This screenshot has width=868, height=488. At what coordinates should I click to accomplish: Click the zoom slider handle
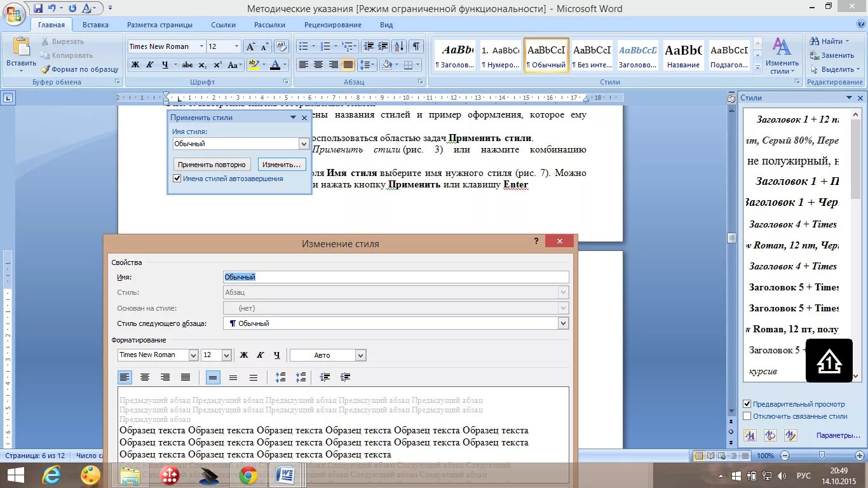822,456
